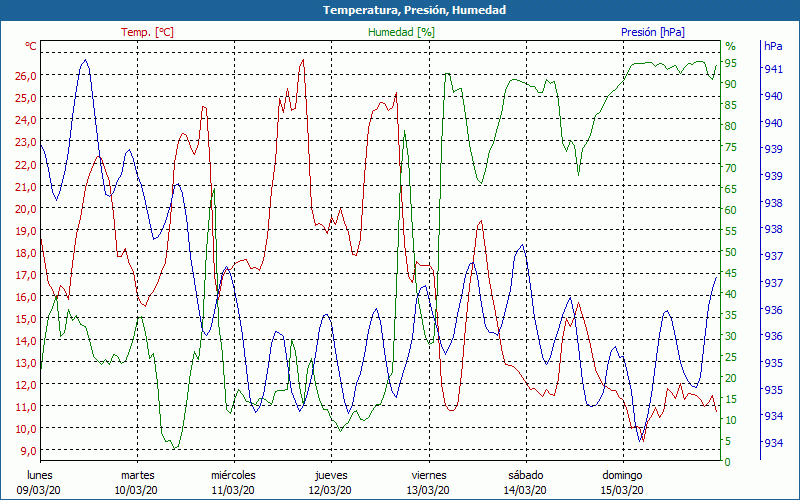Click the "941" pressure axis value
Image resolution: width=800 pixels, height=500 pixels.
click(773, 69)
